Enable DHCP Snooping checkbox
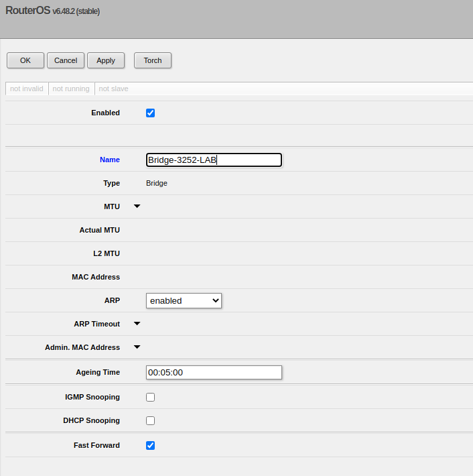Image resolution: width=473 pixels, height=476 pixels. coord(150,420)
